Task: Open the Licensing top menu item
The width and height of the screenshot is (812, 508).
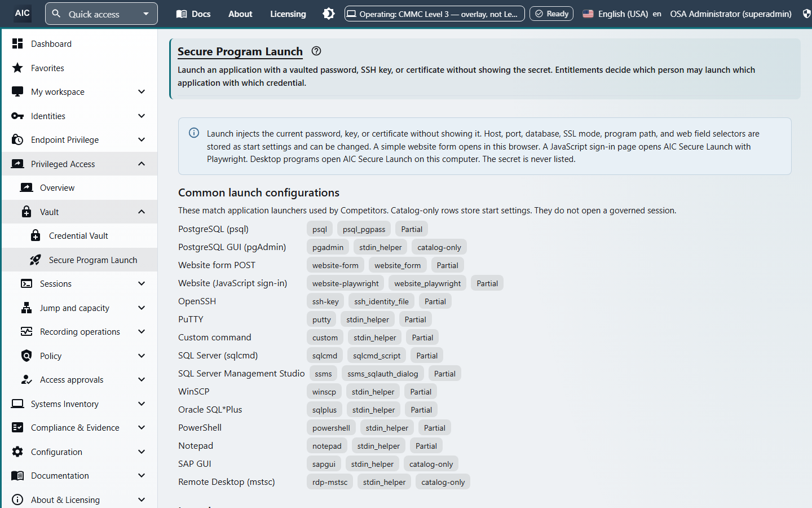Action: pyautogui.click(x=288, y=14)
